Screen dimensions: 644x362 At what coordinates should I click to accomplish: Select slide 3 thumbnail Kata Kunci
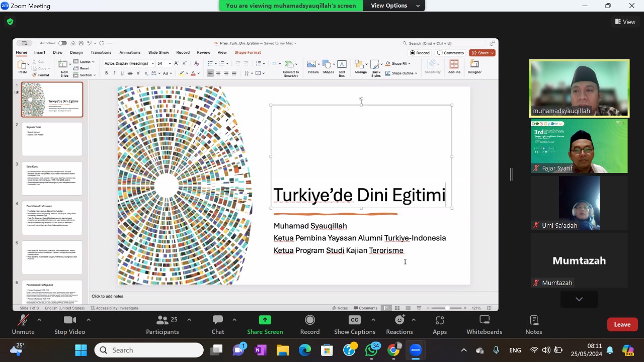click(x=52, y=178)
